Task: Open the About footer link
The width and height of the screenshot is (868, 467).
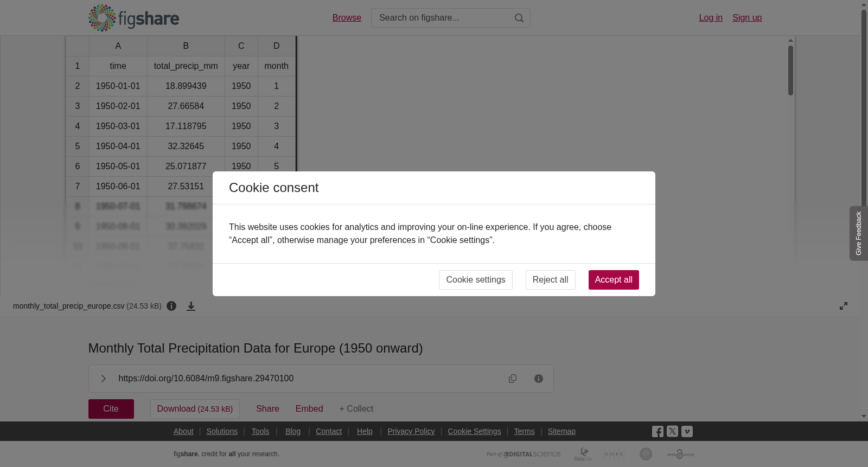Action: coord(183,431)
